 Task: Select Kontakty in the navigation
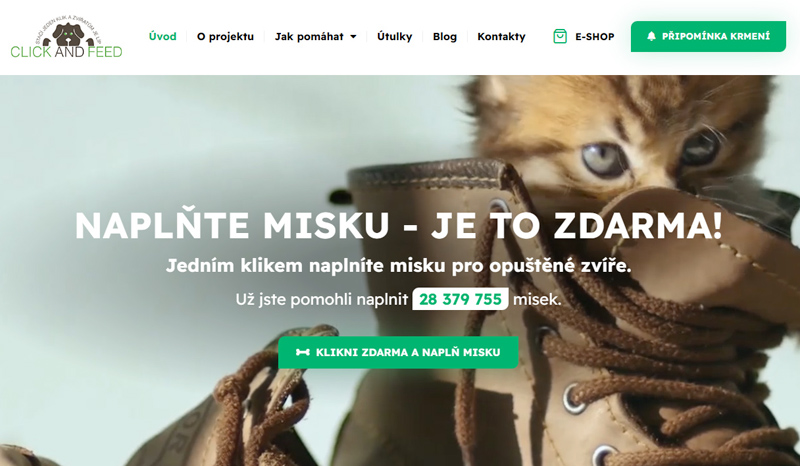(501, 37)
